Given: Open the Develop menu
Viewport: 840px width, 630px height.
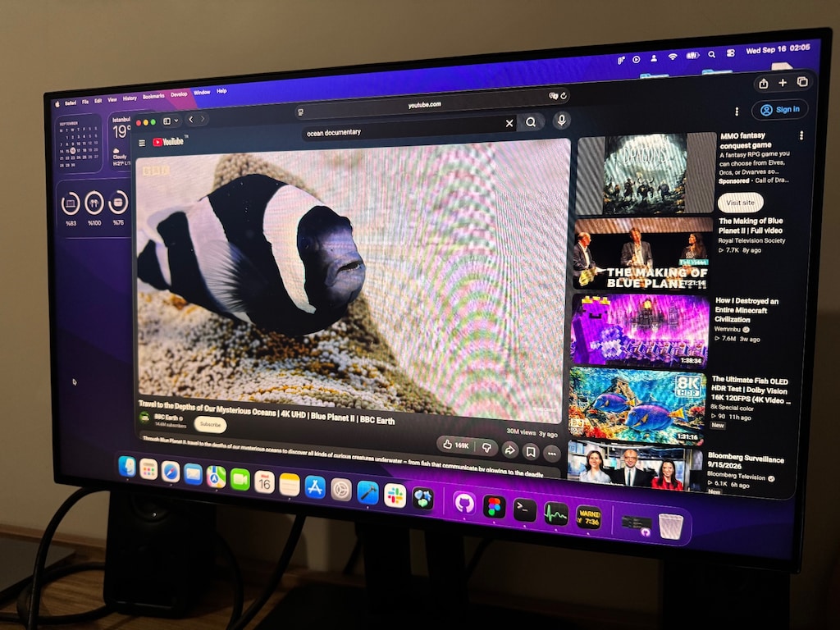Looking at the screenshot, I should 179,94.
